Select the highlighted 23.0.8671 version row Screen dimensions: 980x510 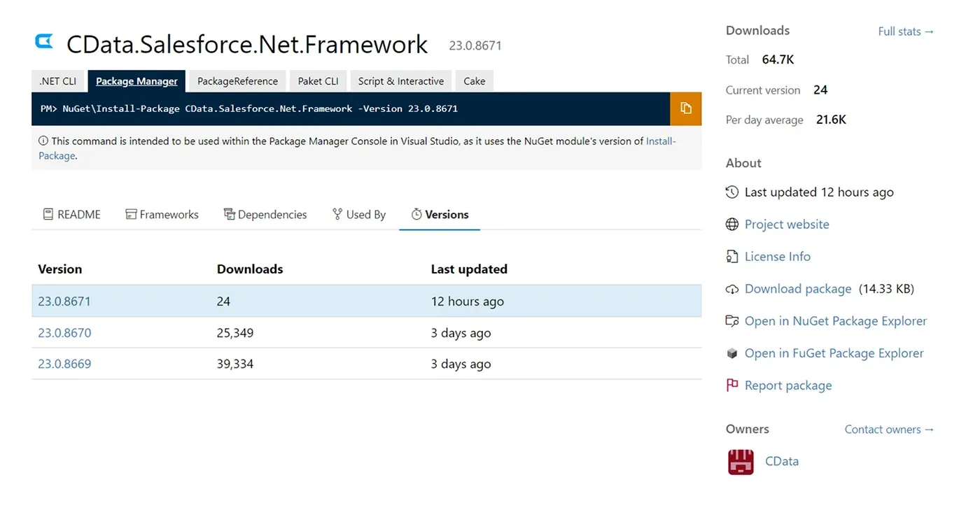click(x=64, y=301)
